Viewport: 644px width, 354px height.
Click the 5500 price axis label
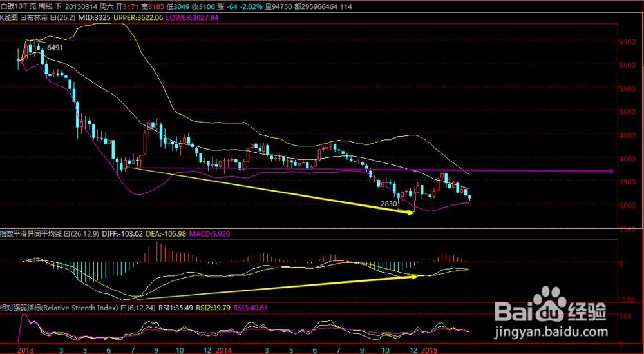(x=628, y=88)
